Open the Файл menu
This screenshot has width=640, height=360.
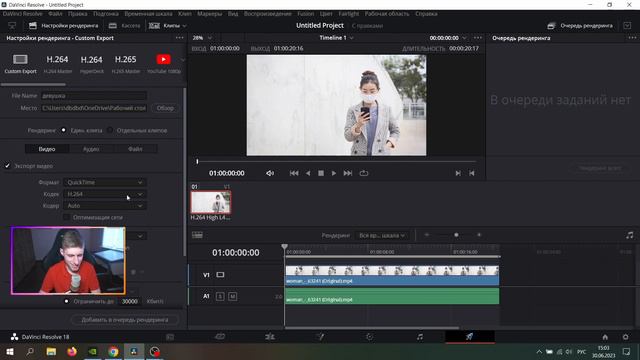click(55, 14)
